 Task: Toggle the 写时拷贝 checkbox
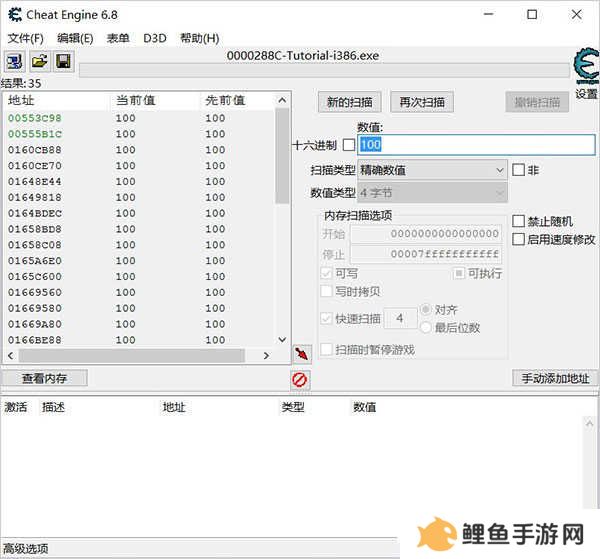tap(326, 292)
